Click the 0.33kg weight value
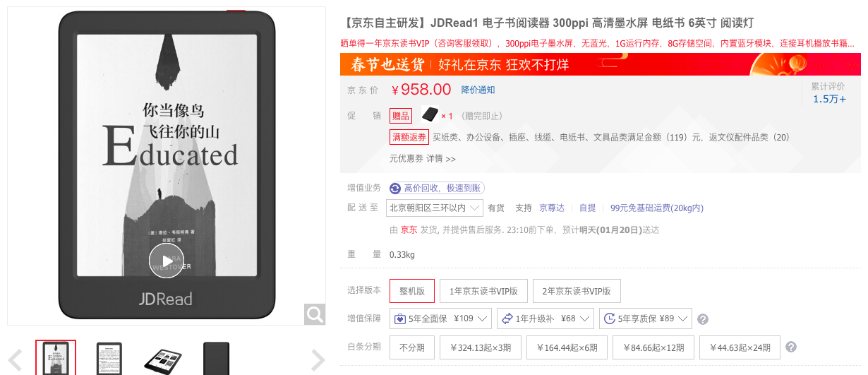The height and width of the screenshot is (375, 868). (x=402, y=254)
